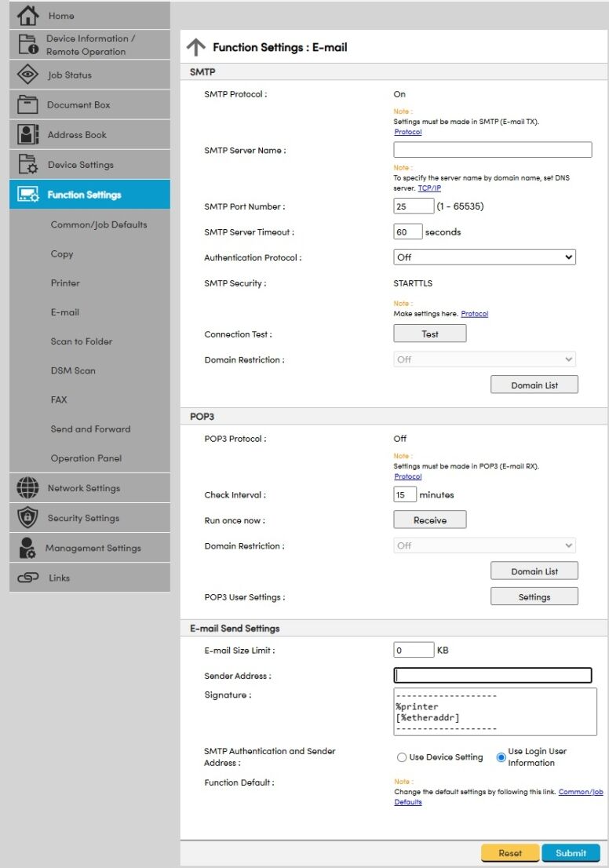Click the Home house icon

tap(27, 15)
